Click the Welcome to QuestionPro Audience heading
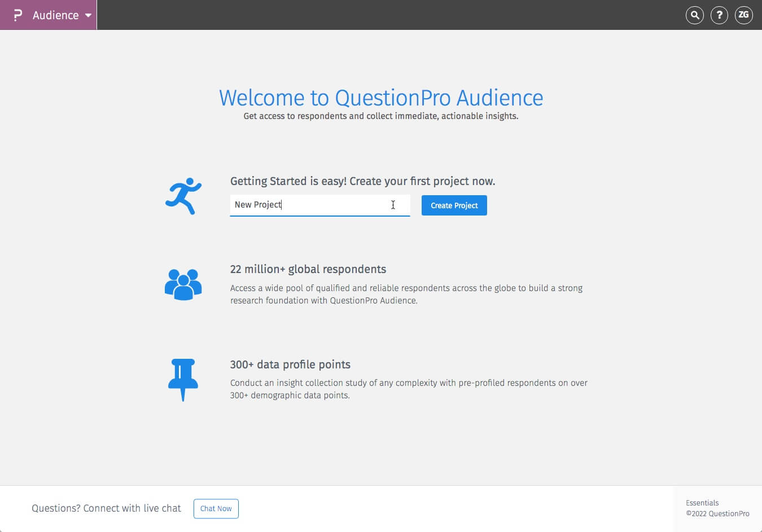The height and width of the screenshot is (532, 762). tap(380, 98)
